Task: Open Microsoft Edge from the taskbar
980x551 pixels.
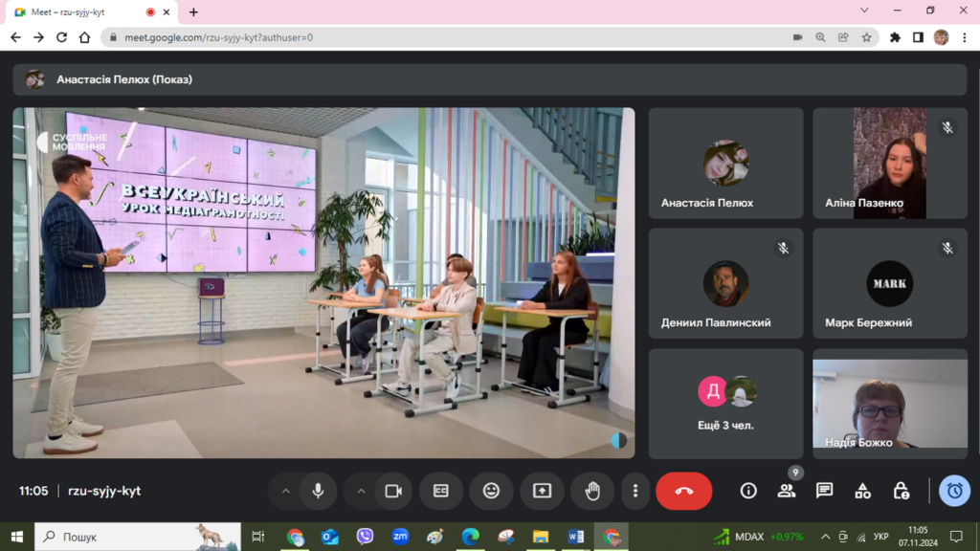Action: (470, 537)
